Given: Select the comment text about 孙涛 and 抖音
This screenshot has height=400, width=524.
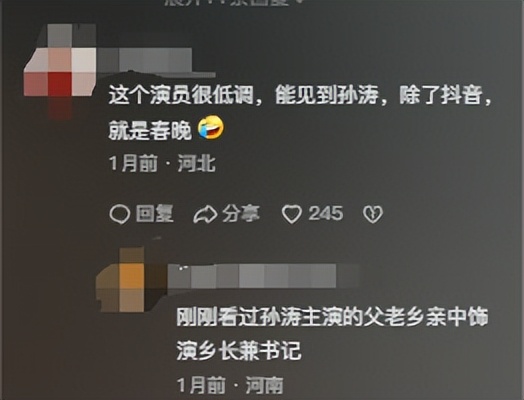Looking at the screenshot, I should (x=300, y=112).
